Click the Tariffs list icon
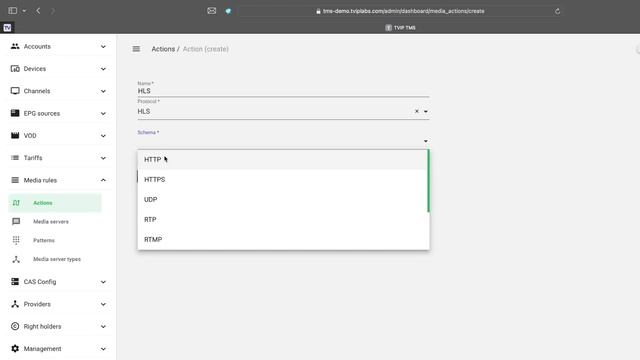 coord(15,158)
